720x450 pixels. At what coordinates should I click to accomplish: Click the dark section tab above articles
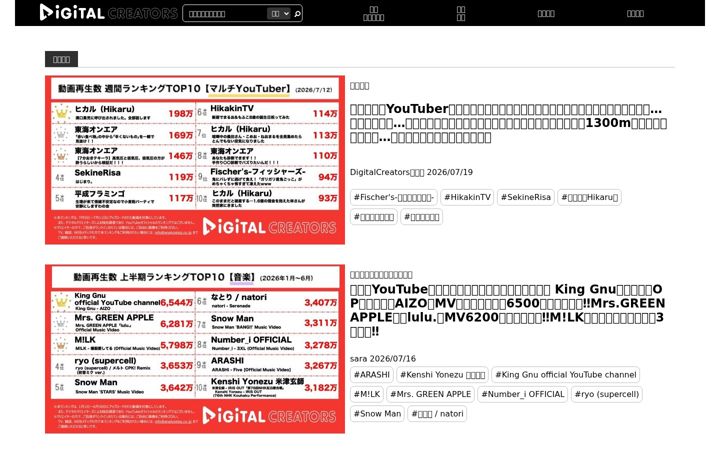61,59
